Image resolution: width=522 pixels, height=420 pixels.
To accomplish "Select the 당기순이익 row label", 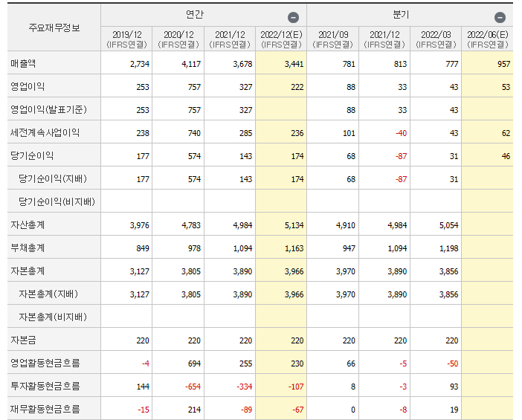I will 32,155.
